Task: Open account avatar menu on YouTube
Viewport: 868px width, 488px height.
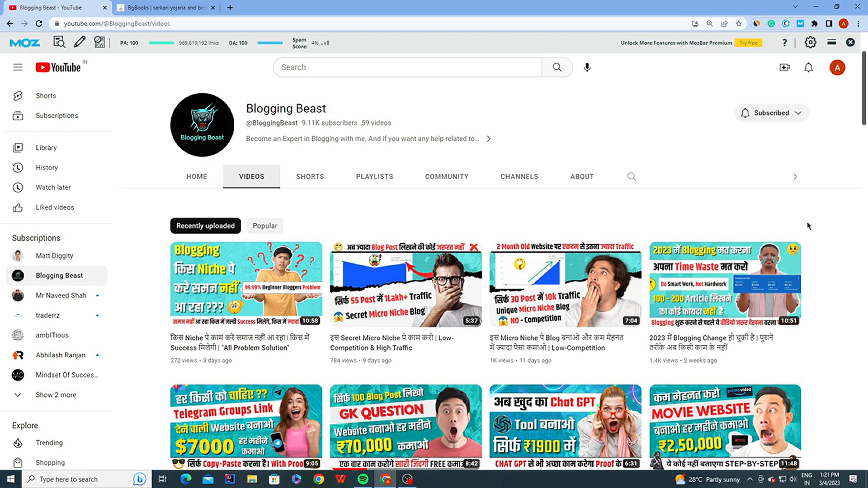Action: 837,68
